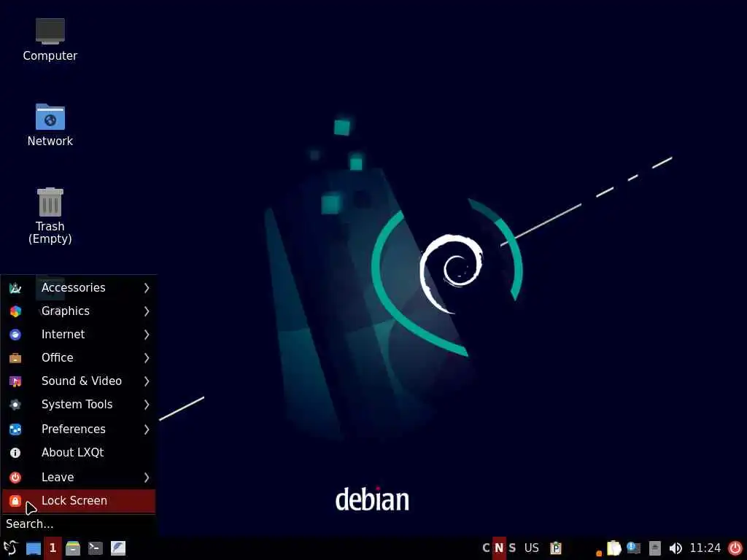Click the Scroll Lock 'S' indicator
The image size is (747, 560).
[512, 548]
